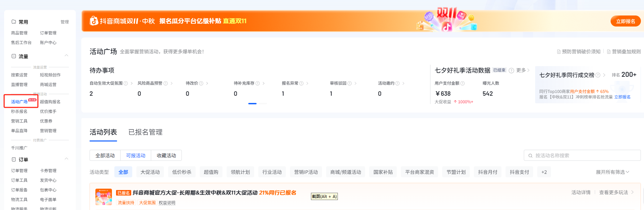Filter activity type by 商城/频道活动
Screen dimensions: 644x210
(x=346, y=172)
